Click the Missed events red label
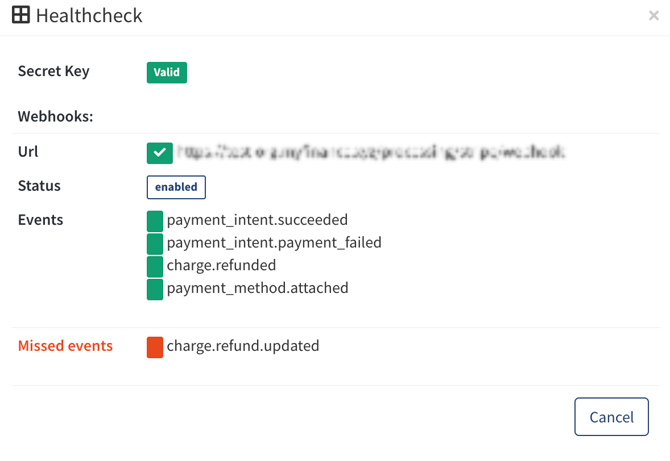This screenshot has height=461, width=670. (65, 346)
